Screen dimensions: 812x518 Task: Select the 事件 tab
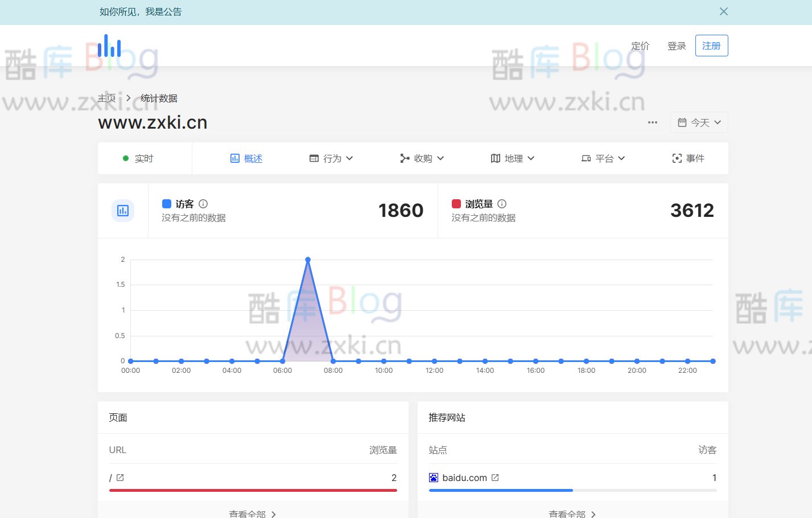pyautogui.click(x=689, y=158)
